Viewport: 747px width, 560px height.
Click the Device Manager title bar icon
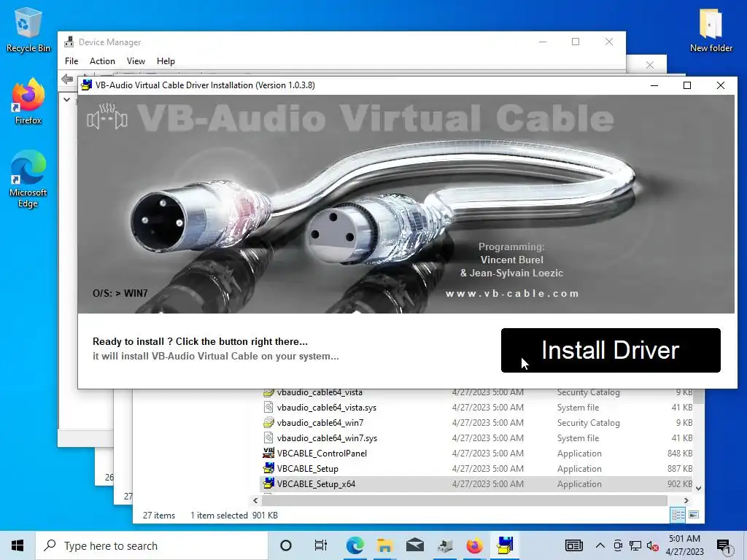pyautogui.click(x=69, y=42)
